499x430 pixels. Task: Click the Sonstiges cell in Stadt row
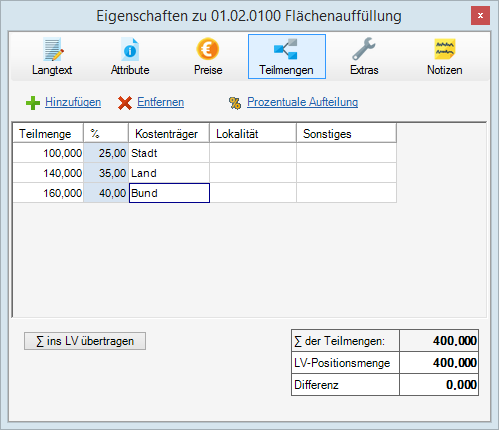346,153
